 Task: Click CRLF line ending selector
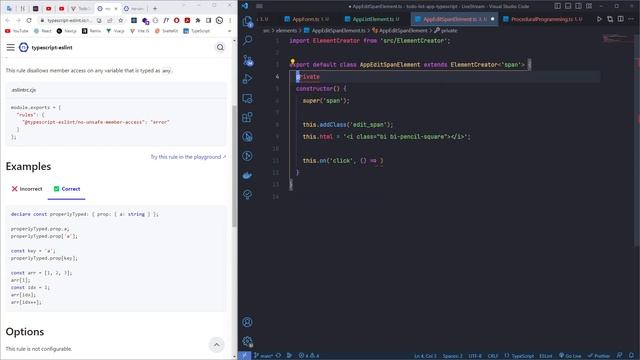pyautogui.click(x=493, y=356)
